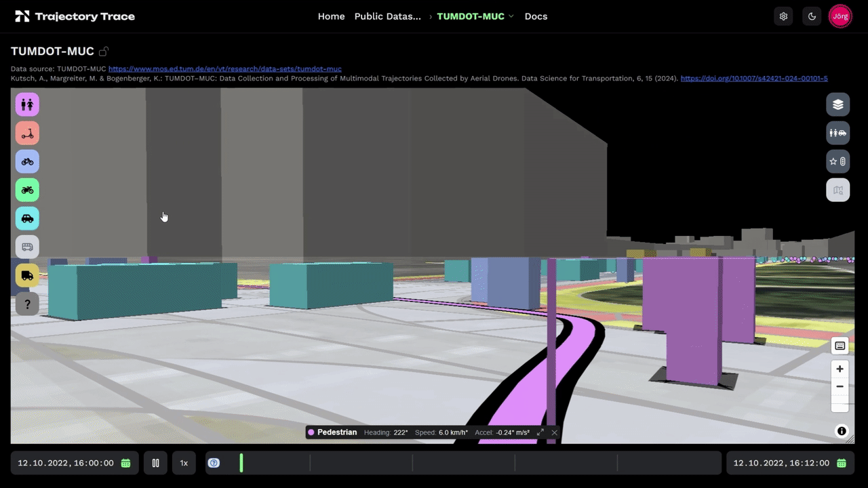This screenshot has height=488, width=868.
Task: Go to Home page
Action: point(331,16)
